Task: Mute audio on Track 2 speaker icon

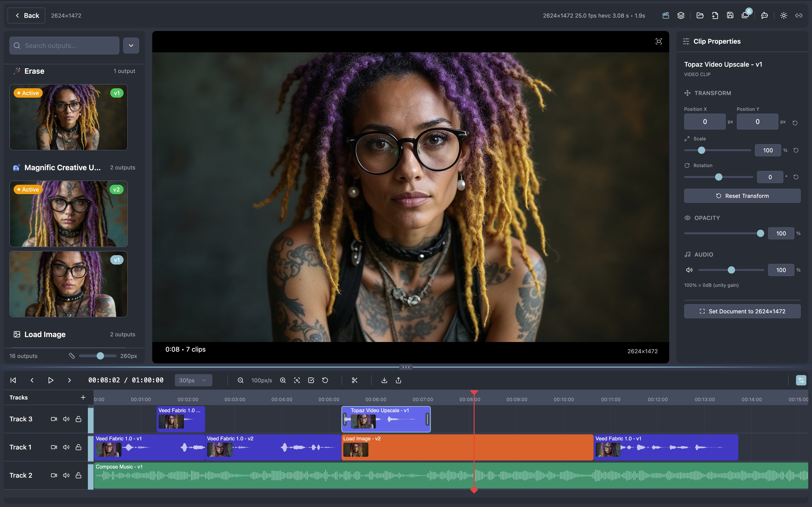Action: tap(66, 475)
